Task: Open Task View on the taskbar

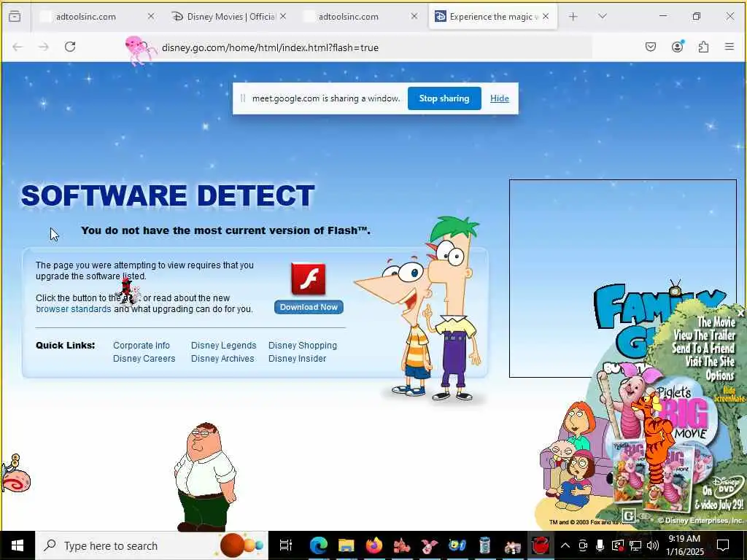Action: [x=285, y=545]
